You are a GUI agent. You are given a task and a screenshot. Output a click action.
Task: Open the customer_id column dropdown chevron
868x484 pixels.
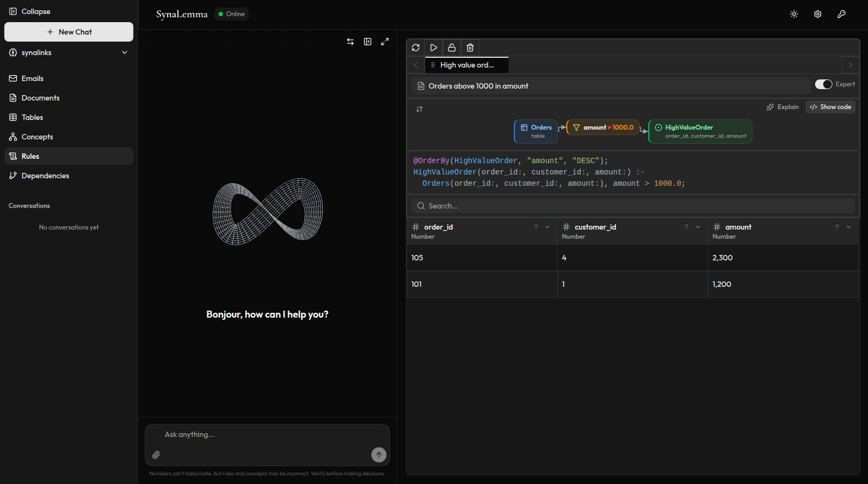[x=698, y=227]
